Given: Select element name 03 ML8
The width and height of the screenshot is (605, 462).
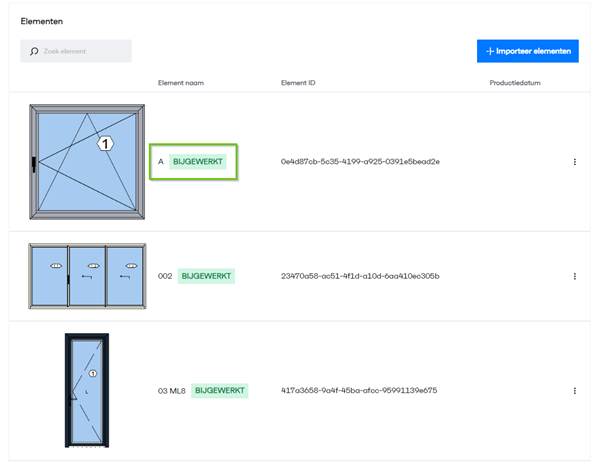Looking at the screenshot, I should (x=171, y=391).
